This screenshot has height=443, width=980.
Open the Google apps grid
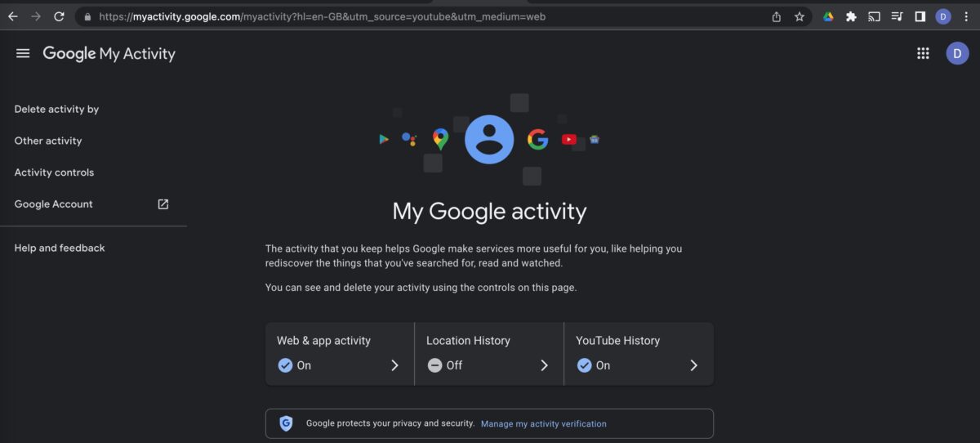pyautogui.click(x=923, y=53)
